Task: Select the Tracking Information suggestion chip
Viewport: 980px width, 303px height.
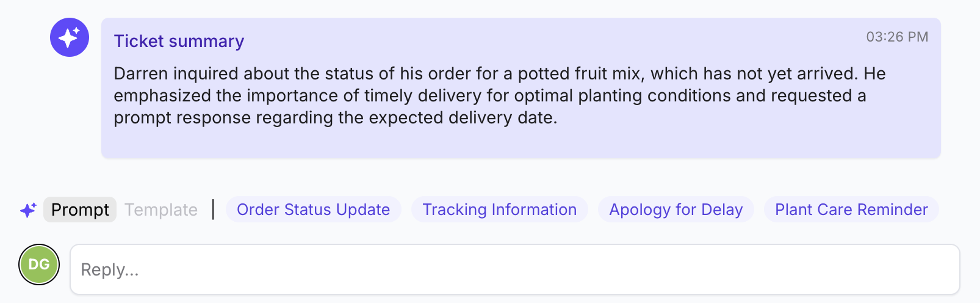Action: (x=500, y=210)
